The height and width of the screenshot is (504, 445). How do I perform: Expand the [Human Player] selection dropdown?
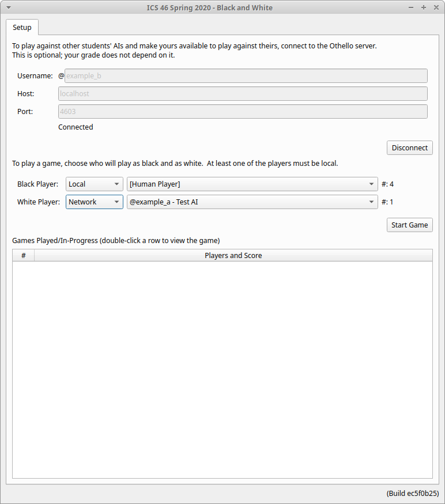click(x=252, y=184)
